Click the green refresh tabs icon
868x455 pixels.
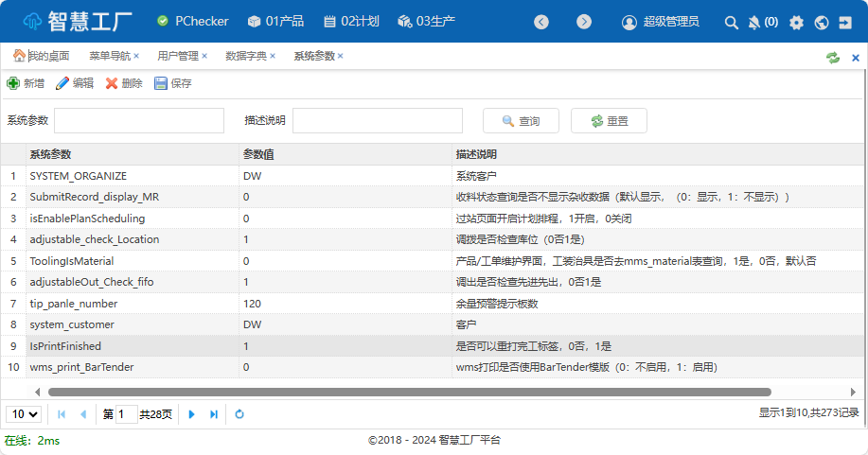pyautogui.click(x=833, y=57)
